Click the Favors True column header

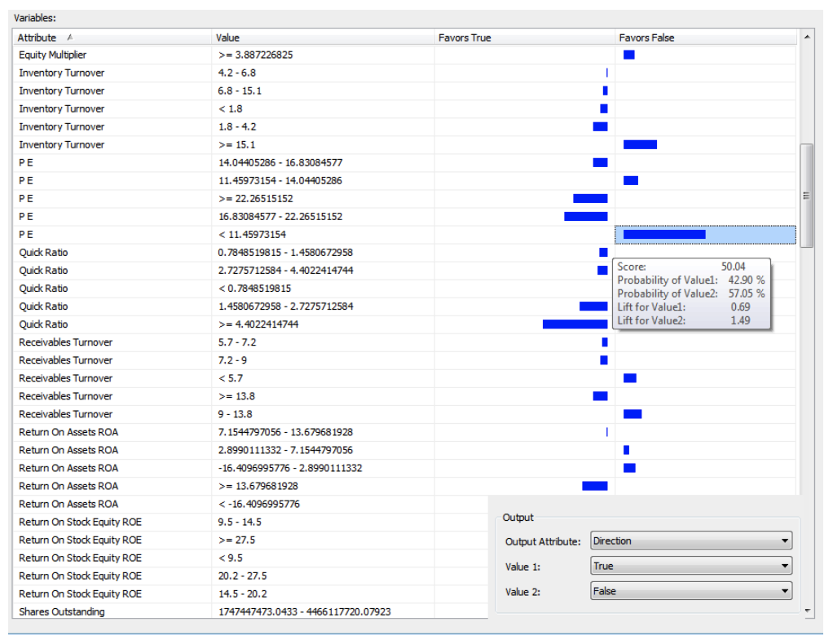(x=524, y=37)
